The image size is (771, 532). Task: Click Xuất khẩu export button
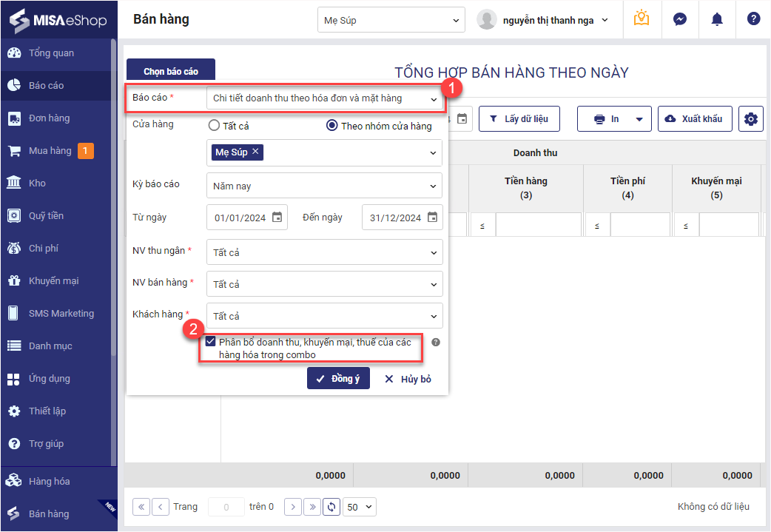point(695,119)
